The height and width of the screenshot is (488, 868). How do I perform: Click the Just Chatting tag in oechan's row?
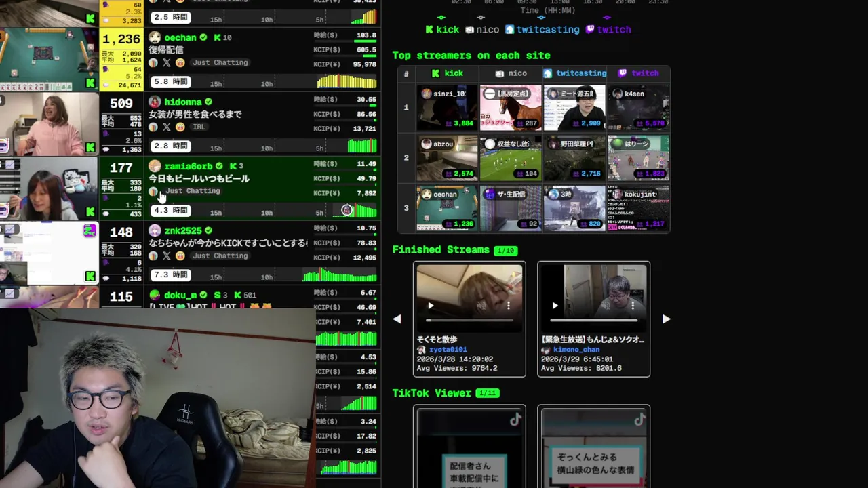coord(220,62)
